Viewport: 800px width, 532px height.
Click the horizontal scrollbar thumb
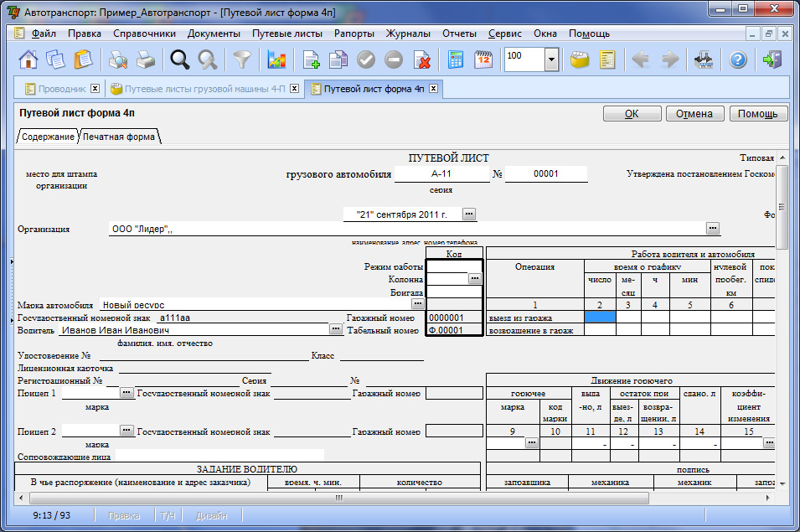[339, 498]
